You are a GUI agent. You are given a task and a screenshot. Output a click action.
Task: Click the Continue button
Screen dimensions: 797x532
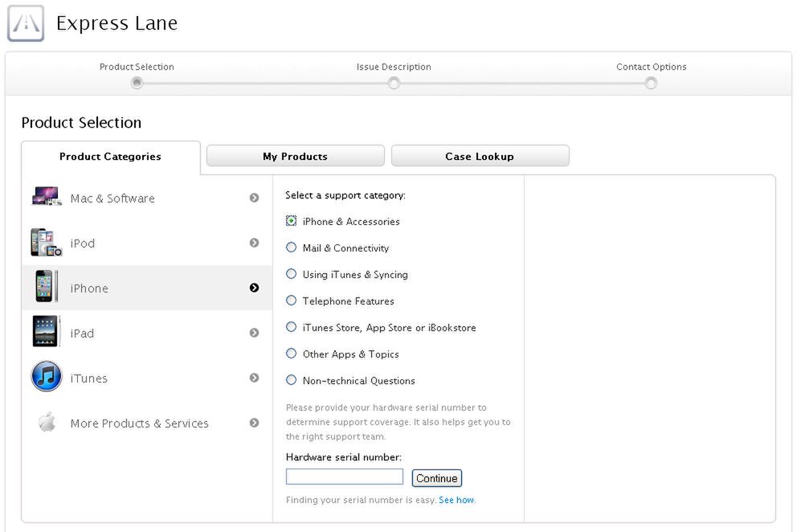pos(436,477)
